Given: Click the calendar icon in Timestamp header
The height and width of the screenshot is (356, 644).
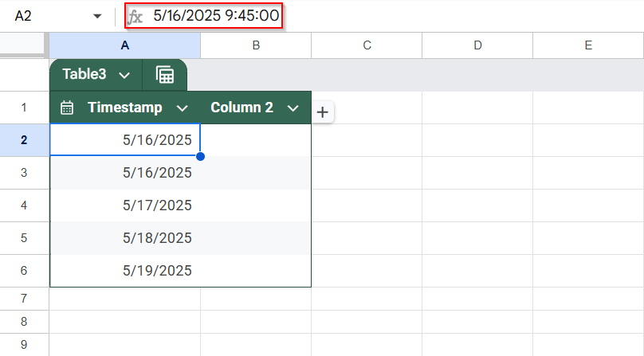Looking at the screenshot, I should (x=66, y=108).
